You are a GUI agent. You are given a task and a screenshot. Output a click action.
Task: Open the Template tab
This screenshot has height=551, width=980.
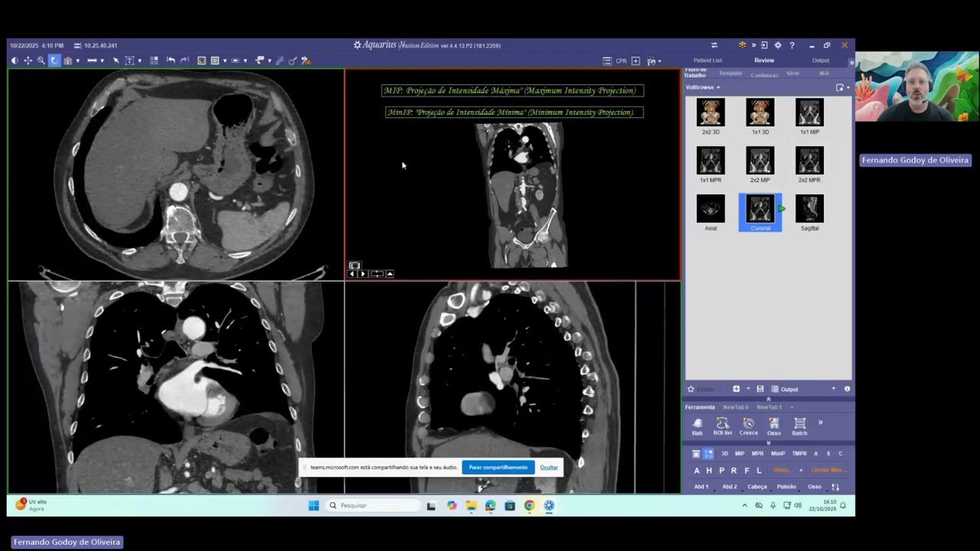click(x=730, y=73)
